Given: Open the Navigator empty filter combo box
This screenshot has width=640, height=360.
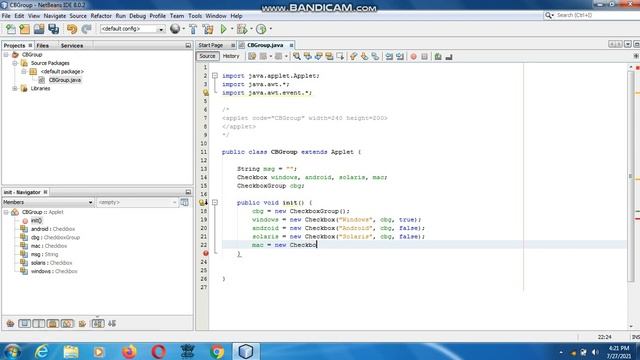Looking at the screenshot, I should tap(137, 202).
